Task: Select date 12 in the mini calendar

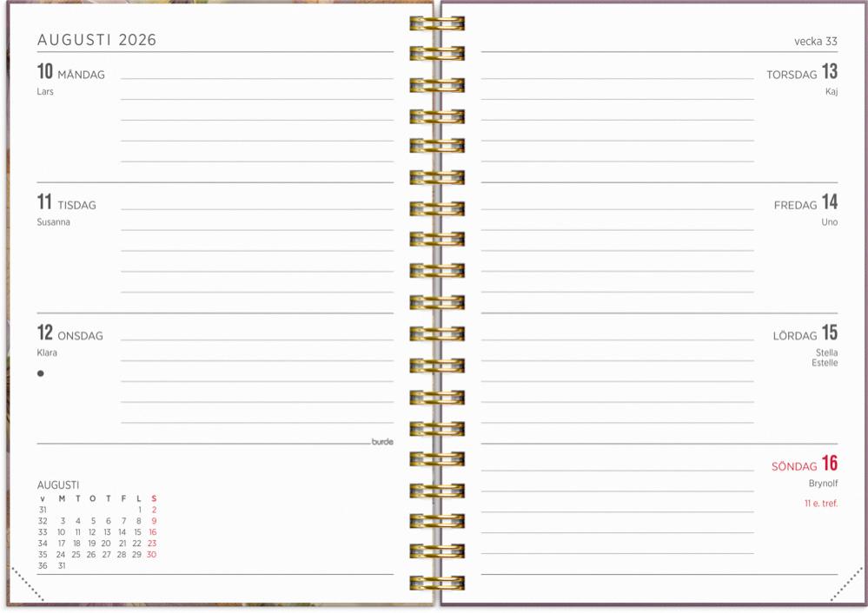Action: pos(92,532)
